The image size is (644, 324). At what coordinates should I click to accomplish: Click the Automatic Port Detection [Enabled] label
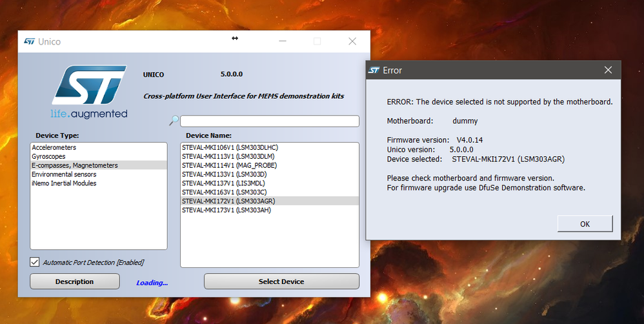coord(93,263)
